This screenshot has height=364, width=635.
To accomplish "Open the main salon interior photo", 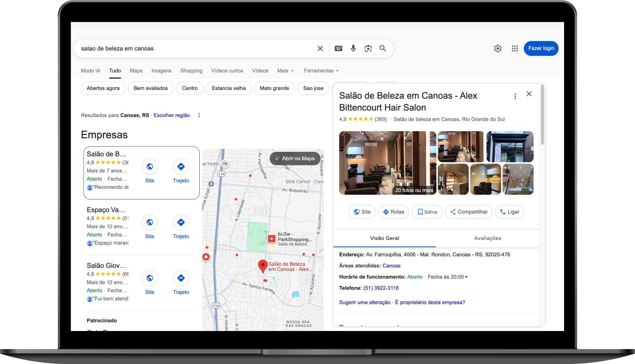I will [x=388, y=163].
